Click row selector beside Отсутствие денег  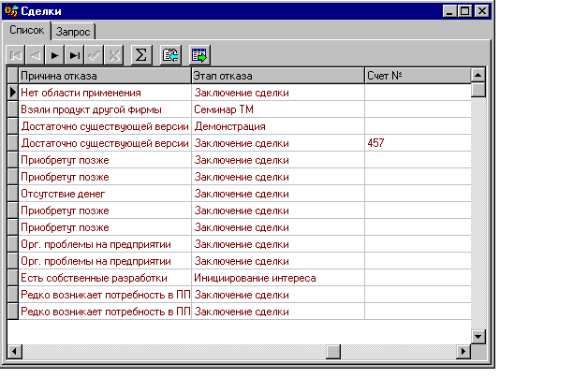point(13,194)
